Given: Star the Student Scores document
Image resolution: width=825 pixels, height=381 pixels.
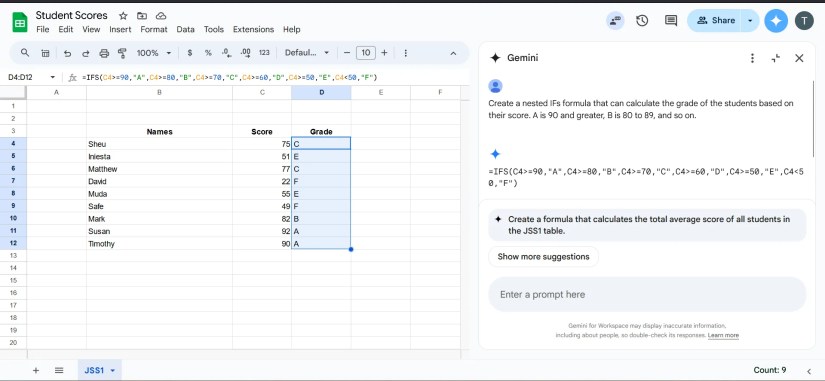Looking at the screenshot, I should tap(123, 16).
